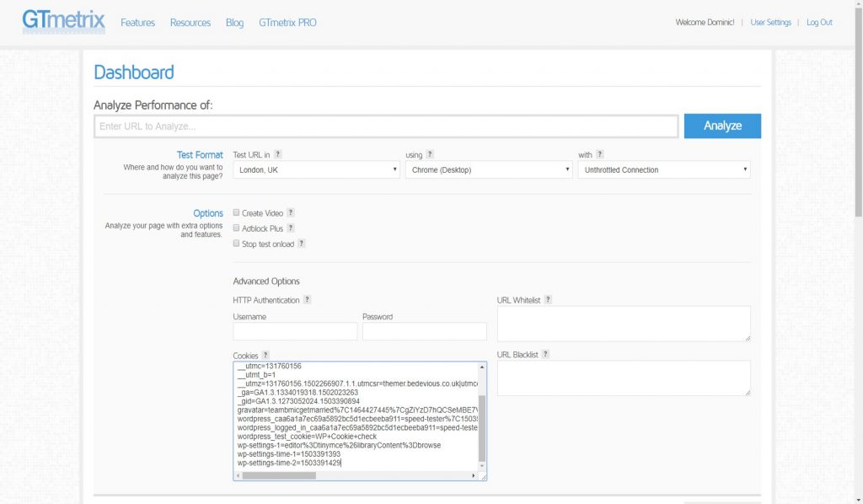This screenshot has height=504, width=863.
Task: Open User Settings link
Action: 770,23
